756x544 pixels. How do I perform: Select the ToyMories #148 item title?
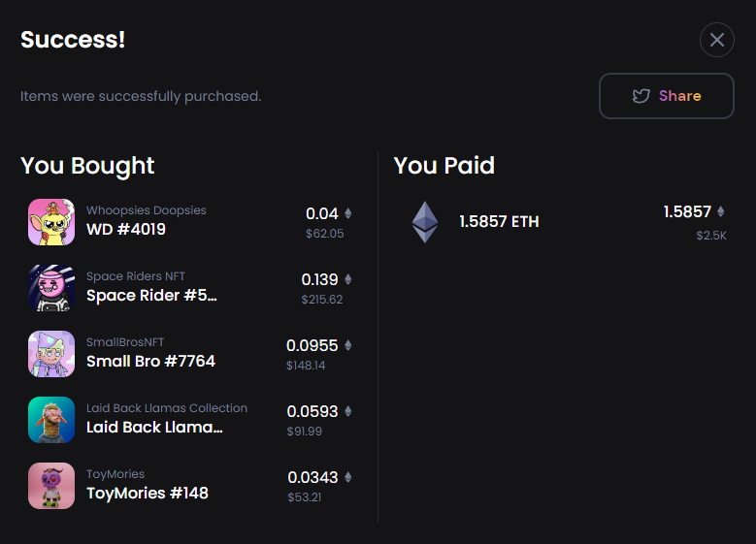[148, 493]
